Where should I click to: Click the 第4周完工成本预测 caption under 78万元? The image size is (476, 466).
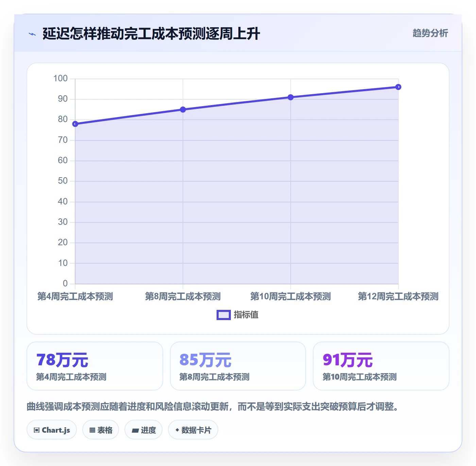click(x=71, y=377)
